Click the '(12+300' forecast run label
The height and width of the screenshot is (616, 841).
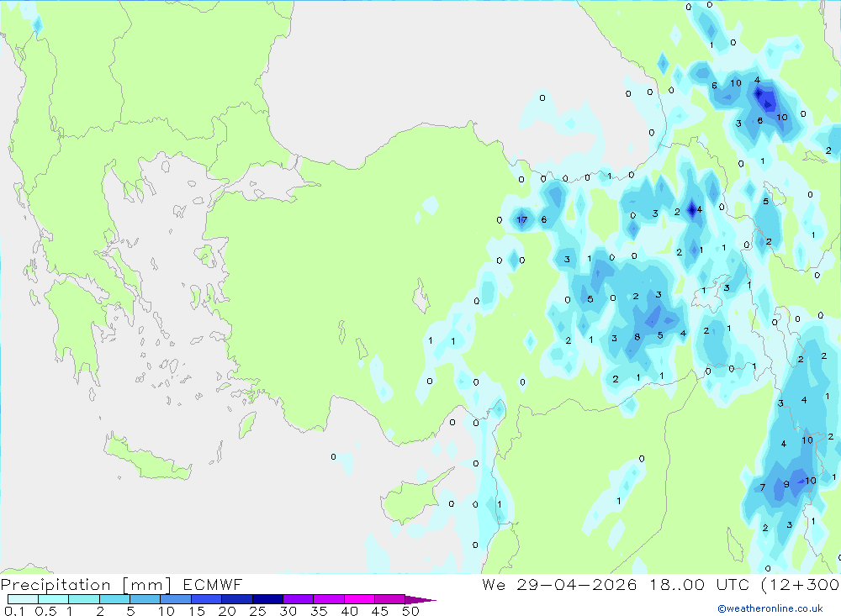pos(801,585)
